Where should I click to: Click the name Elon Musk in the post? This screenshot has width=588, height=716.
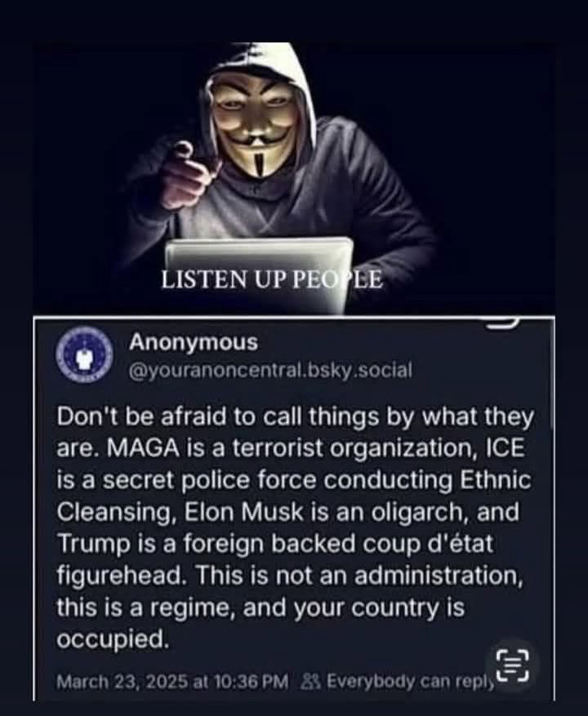243,513
